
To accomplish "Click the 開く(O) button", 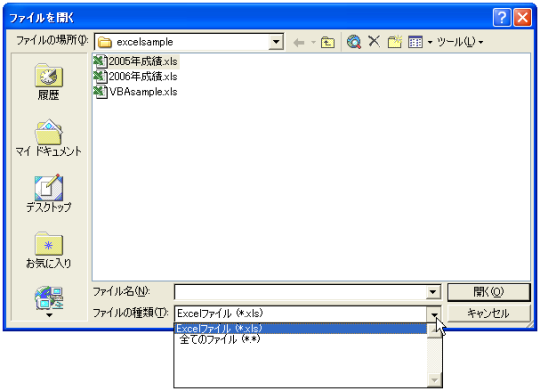I will point(489,292).
